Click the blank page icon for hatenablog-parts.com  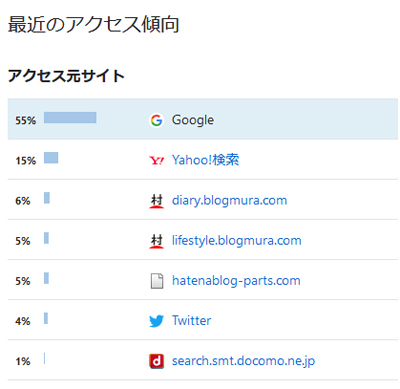[157, 281]
